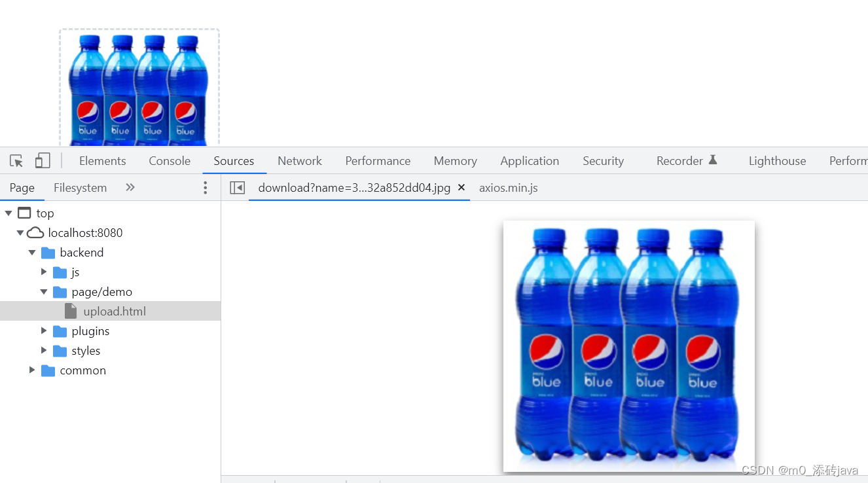
Task: Open the Lighthouse tab
Action: (777, 161)
